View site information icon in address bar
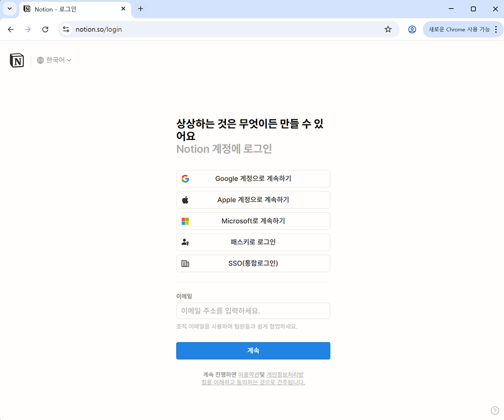The width and height of the screenshot is (504, 420). click(x=66, y=29)
